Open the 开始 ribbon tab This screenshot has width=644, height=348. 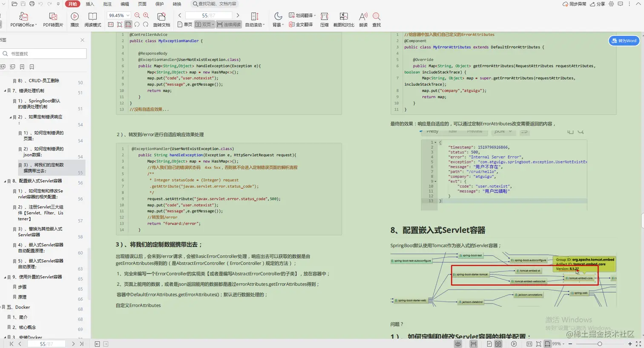[73, 4]
